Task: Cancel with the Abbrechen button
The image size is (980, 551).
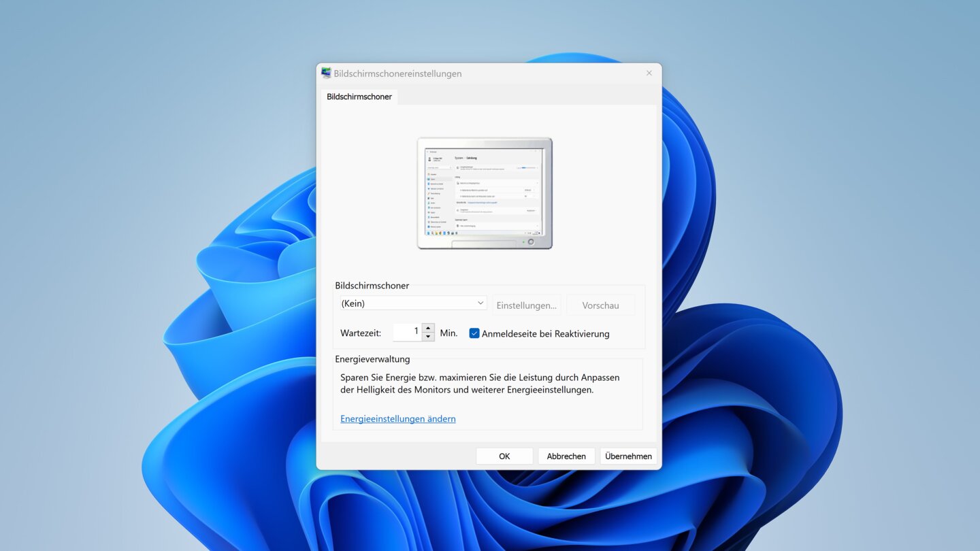Action: pyautogui.click(x=566, y=456)
